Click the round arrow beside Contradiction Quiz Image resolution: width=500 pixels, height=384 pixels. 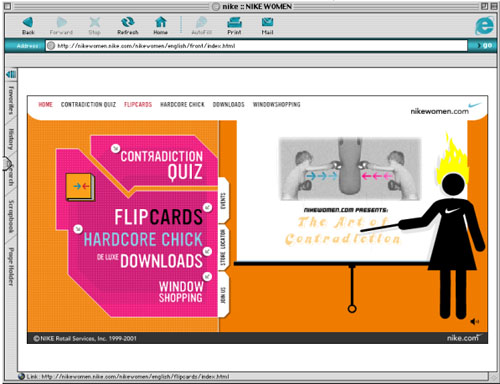pos(115,148)
